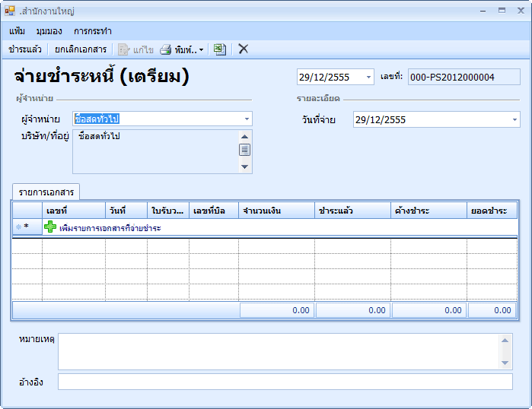
Task: Click the application icon in title bar
Action: 10,11
